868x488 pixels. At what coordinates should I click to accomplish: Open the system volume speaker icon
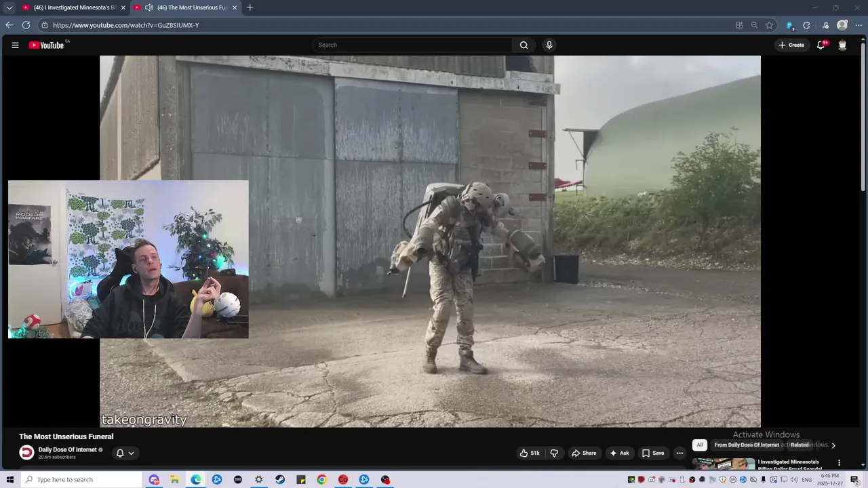[x=793, y=480]
